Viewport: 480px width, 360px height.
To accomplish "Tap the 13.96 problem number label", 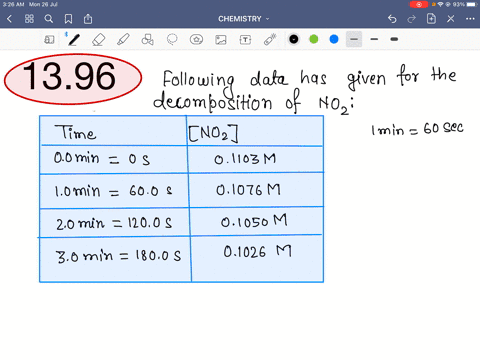I will coord(73,79).
